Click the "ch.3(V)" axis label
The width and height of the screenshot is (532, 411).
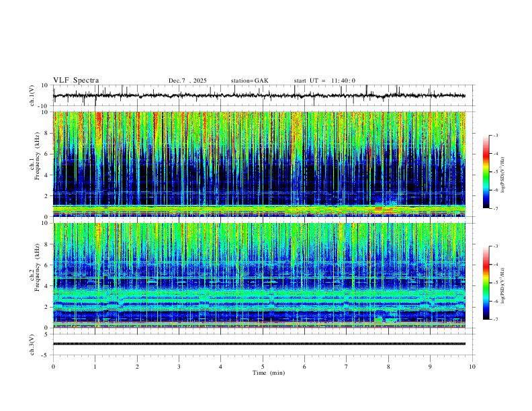(32, 345)
